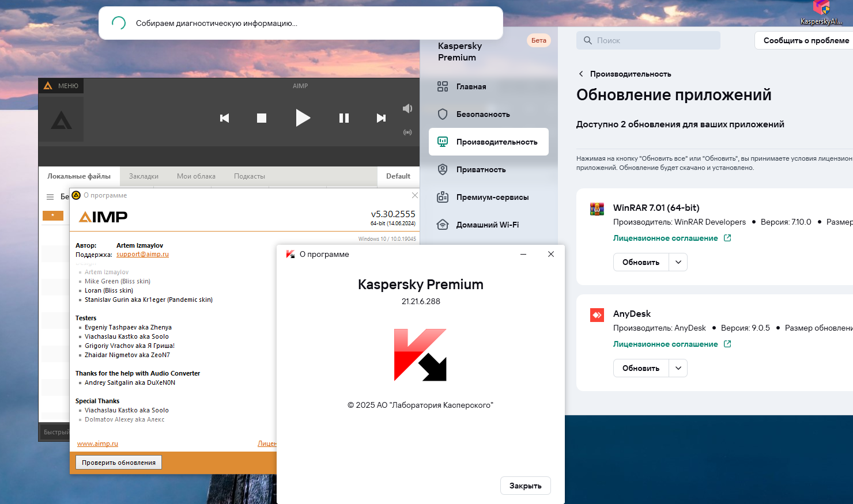
Task: Open AnyDesk Лицензионное соглашение link
Action: (x=671, y=344)
